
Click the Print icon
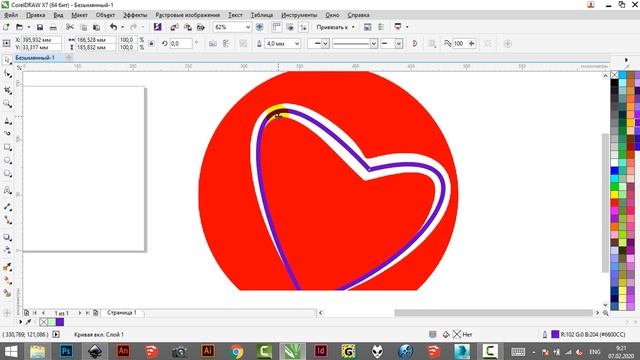coord(53,27)
